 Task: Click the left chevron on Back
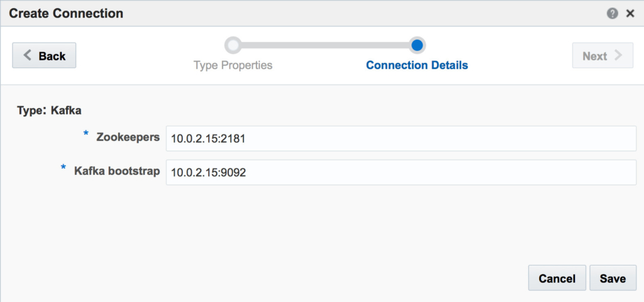tap(27, 55)
